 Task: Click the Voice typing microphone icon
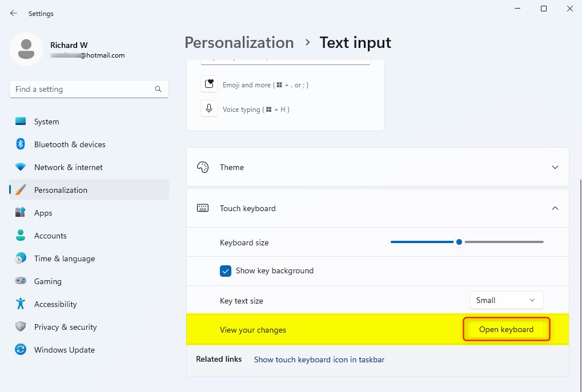click(209, 108)
